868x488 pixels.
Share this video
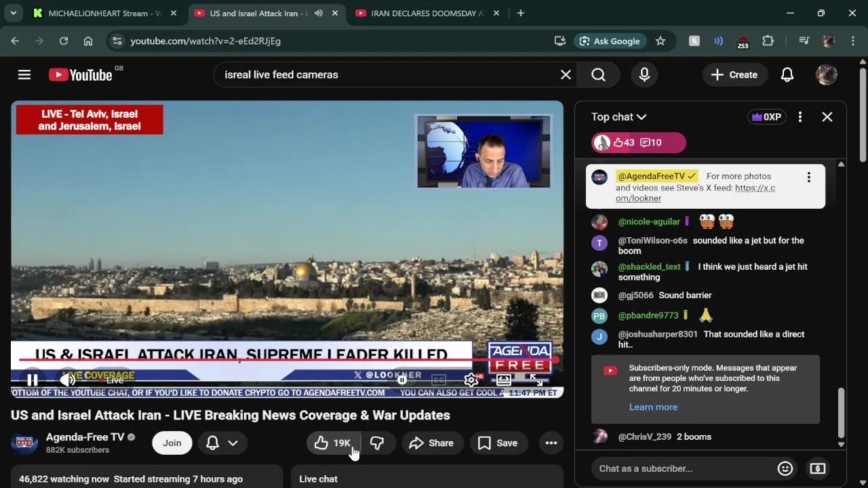[x=431, y=443]
